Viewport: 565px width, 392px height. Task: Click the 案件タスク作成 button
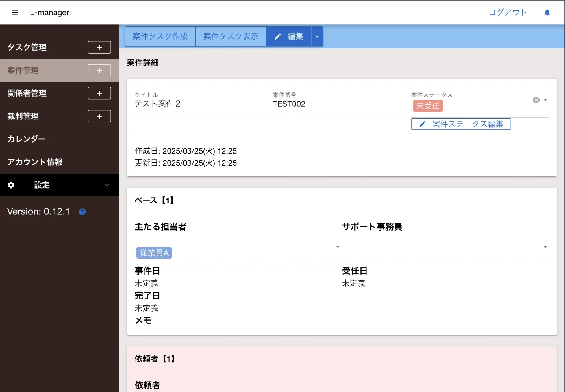(160, 36)
